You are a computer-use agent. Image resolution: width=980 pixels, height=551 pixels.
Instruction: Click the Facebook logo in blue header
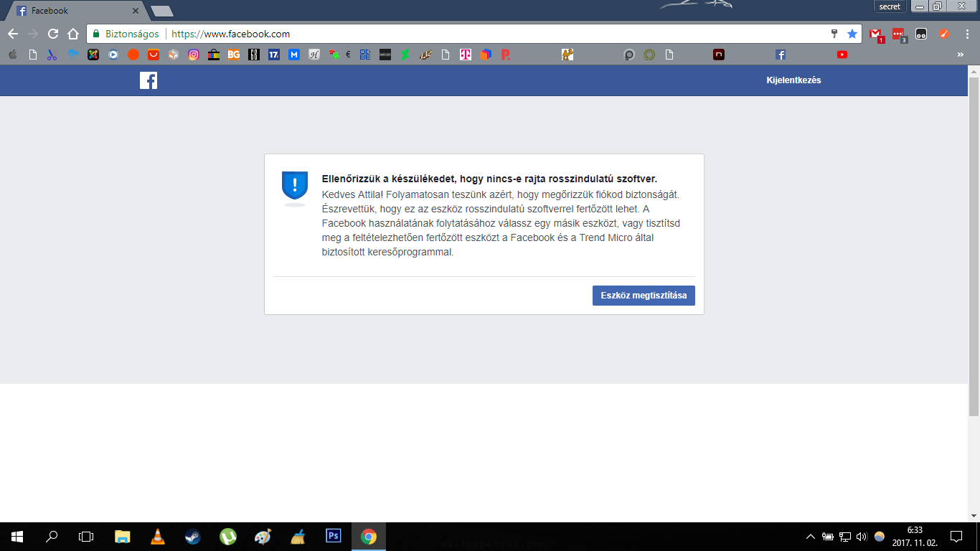tap(149, 80)
